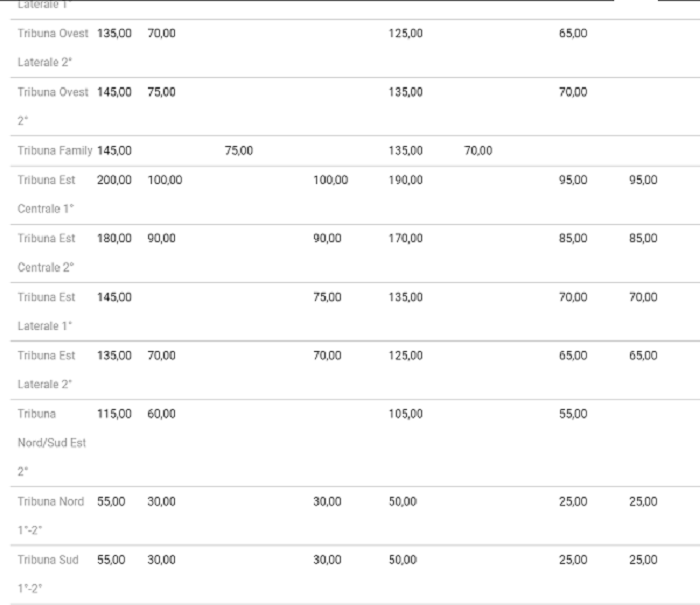Click the 180,00 price in Tribuna Est Centrale 2° row
700x605 pixels.
114,238
